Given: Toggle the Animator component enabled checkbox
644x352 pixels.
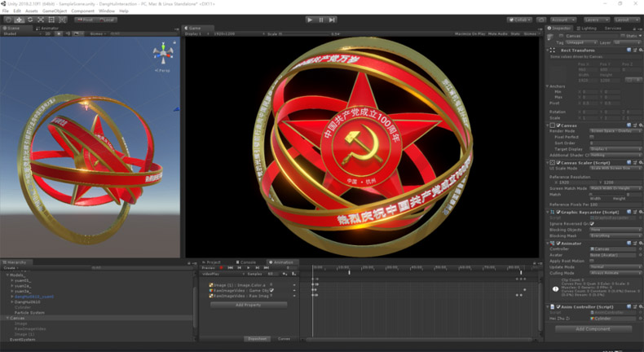Looking at the screenshot, I should [x=558, y=243].
